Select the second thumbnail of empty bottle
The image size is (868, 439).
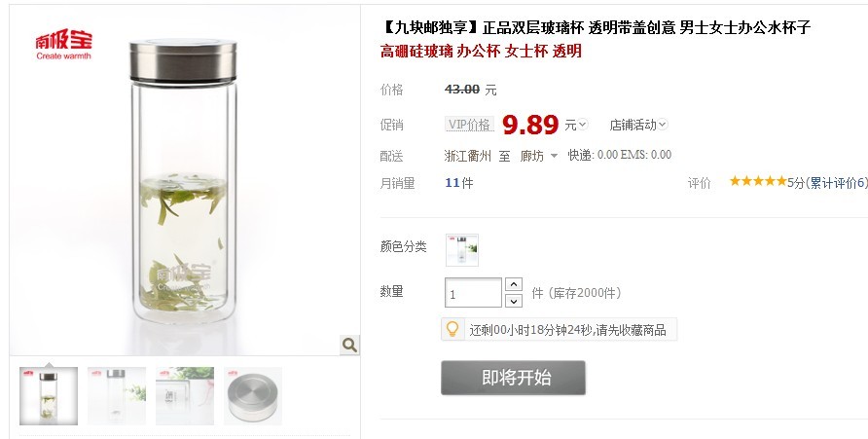[117, 396]
